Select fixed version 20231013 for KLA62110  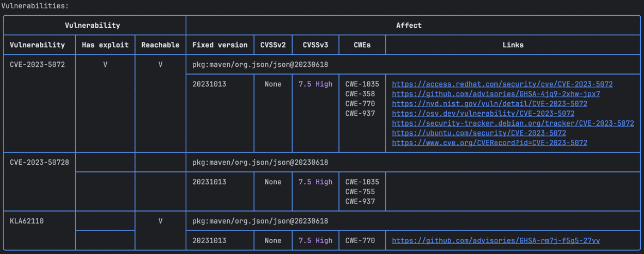coord(209,241)
